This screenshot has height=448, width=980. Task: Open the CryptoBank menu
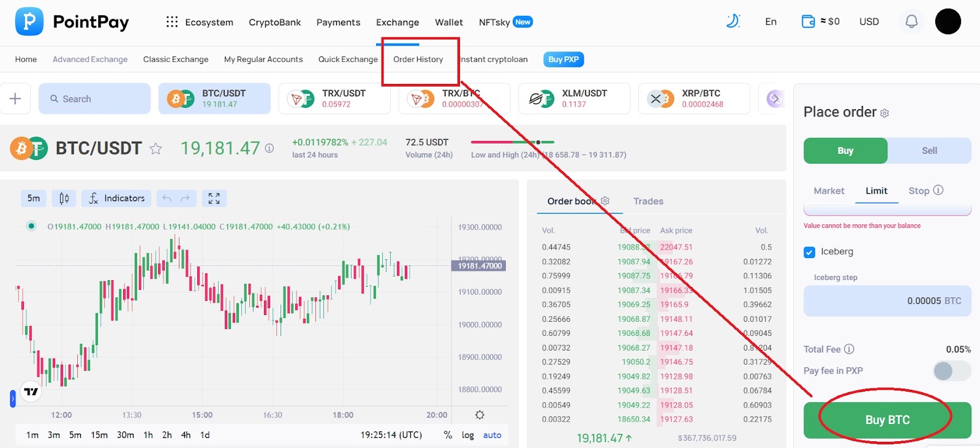point(274,22)
